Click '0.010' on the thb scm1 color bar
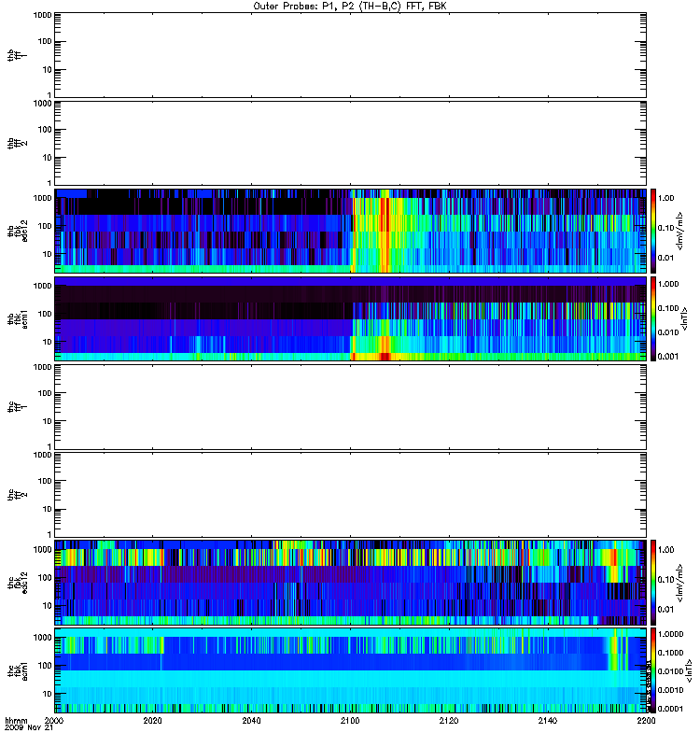 [668, 332]
